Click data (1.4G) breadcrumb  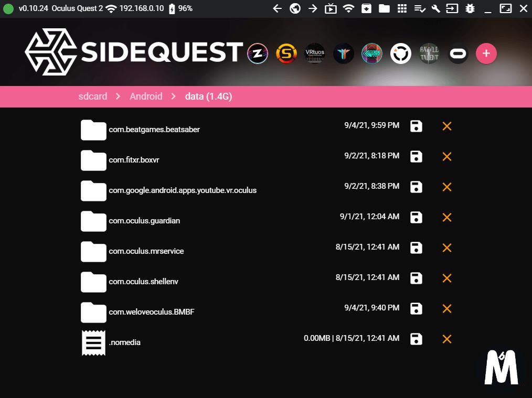pyautogui.click(x=208, y=96)
